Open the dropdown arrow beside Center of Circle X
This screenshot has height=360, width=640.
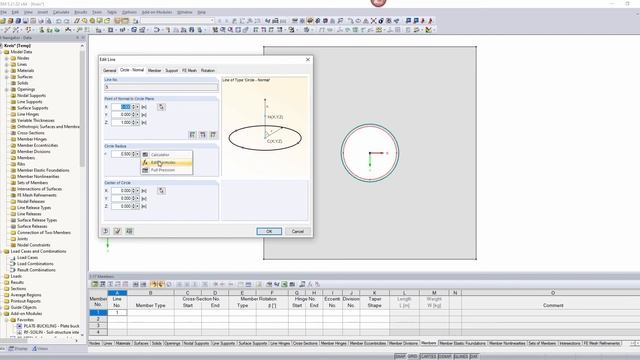click(x=138, y=191)
